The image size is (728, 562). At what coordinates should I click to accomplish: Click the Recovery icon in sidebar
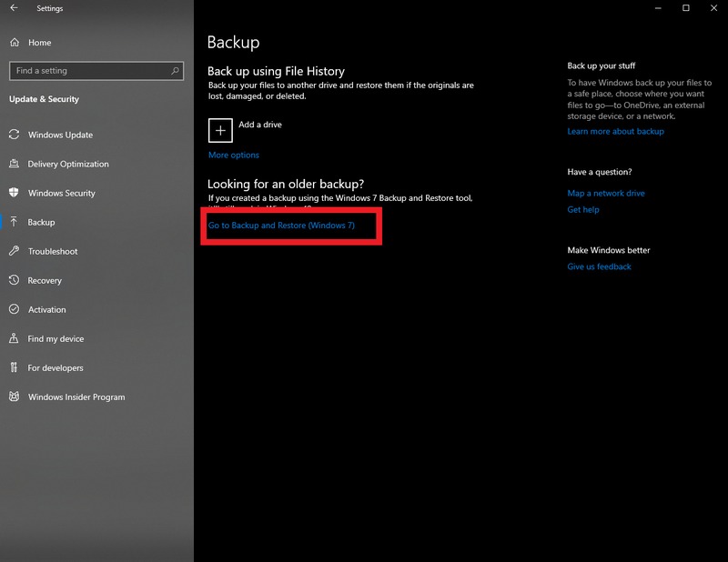pyautogui.click(x=14, y=280)
